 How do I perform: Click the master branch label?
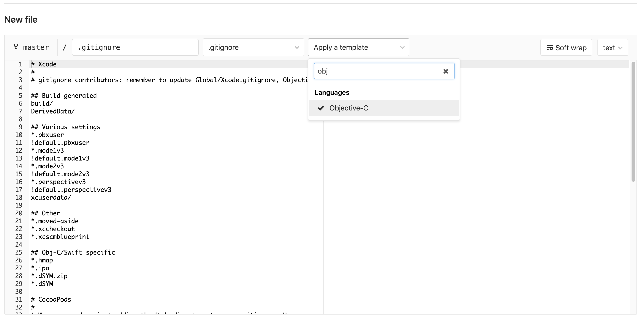pos(36,48)
